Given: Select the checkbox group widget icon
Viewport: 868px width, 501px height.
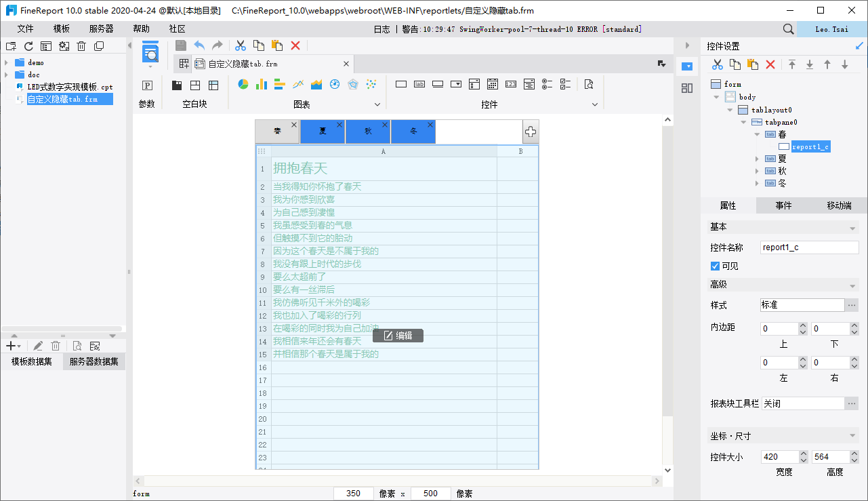Looking at the screenshot, I should click(566, 85).
